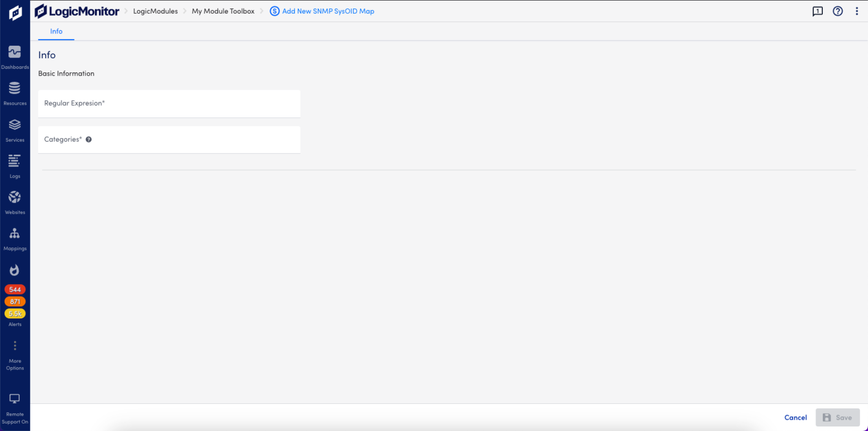The image size is (868, 431).
Task: Open the LogicModules breadcrumb link
Action: coord(155,11)
